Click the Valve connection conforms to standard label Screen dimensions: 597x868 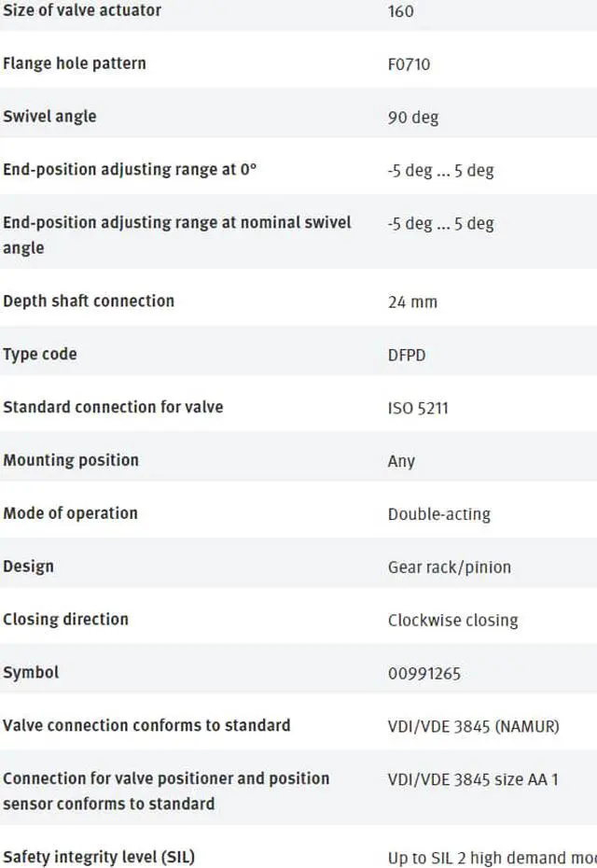click(x=146, y=725)
